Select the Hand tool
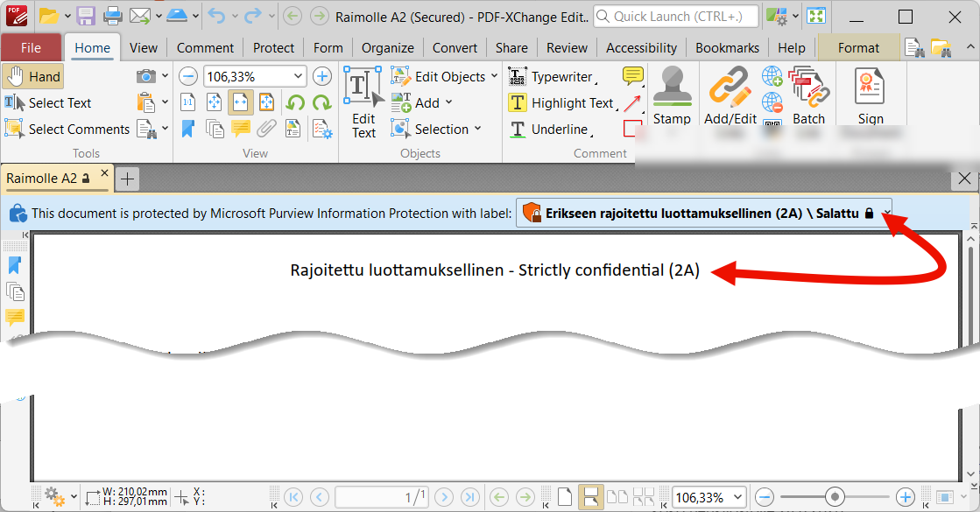 point(33,77)
